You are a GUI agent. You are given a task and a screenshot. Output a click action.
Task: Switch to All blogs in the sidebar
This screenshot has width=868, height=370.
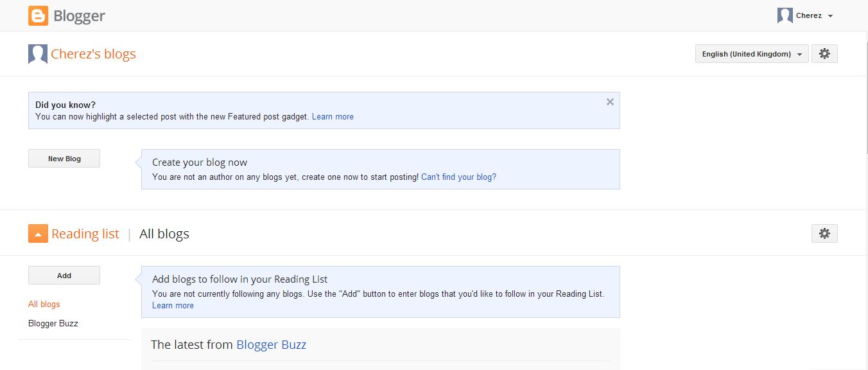(x=44, y=304)
